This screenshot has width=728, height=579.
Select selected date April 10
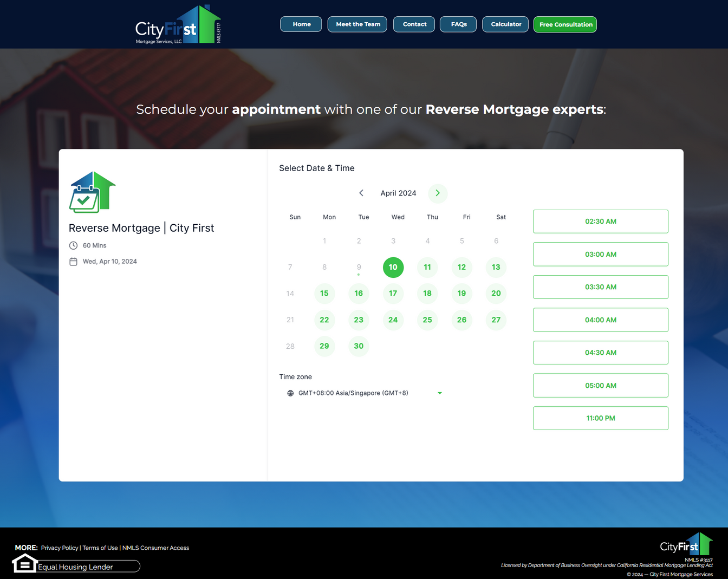pyautogui.click(x=393, y=267)
